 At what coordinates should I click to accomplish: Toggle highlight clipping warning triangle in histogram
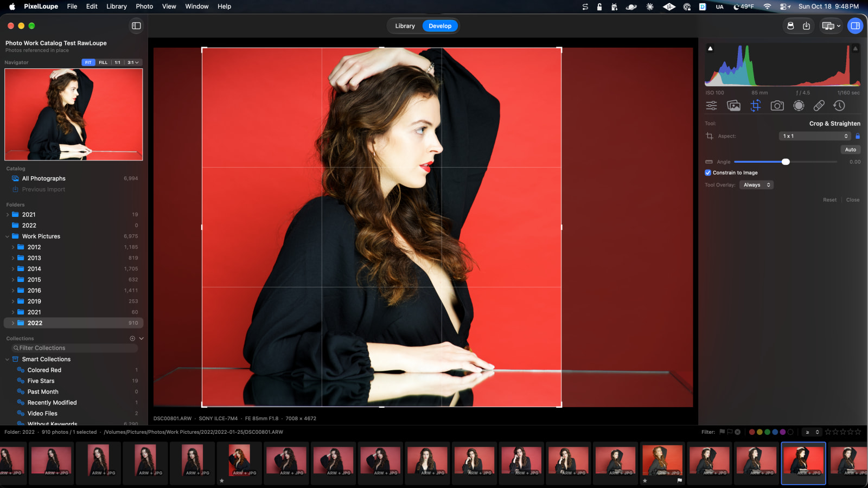pos(856,48)
